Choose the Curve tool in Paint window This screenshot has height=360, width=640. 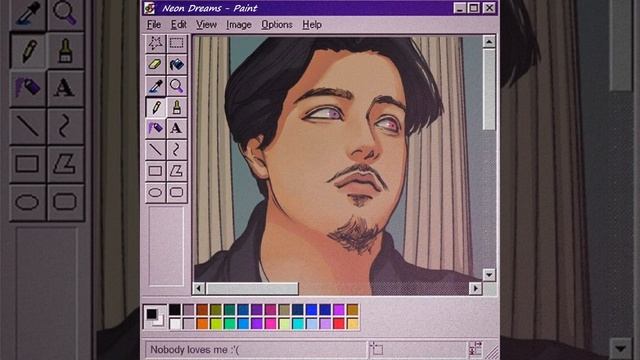pos(176,150)
